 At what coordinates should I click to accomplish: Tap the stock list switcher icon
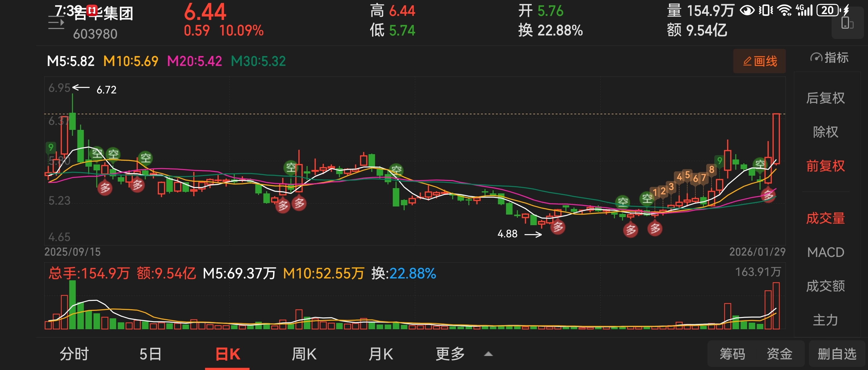click(x=56, y=23)
